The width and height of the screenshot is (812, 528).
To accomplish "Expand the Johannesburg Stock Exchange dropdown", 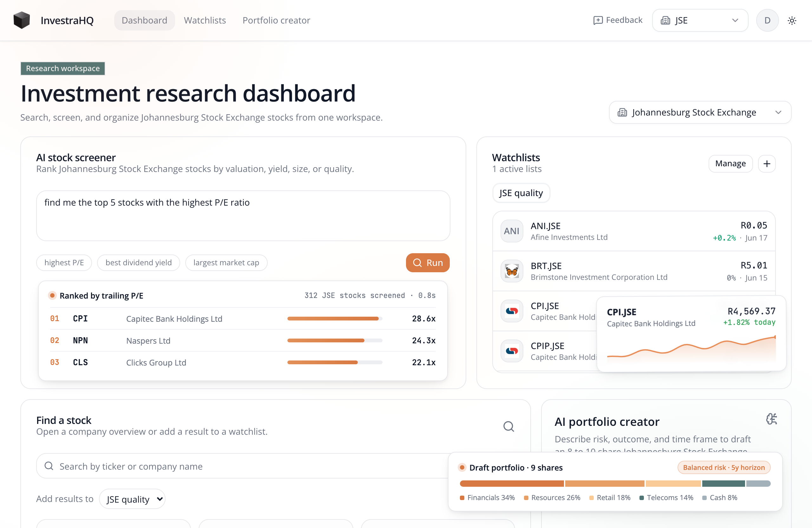I will (700, 112).
